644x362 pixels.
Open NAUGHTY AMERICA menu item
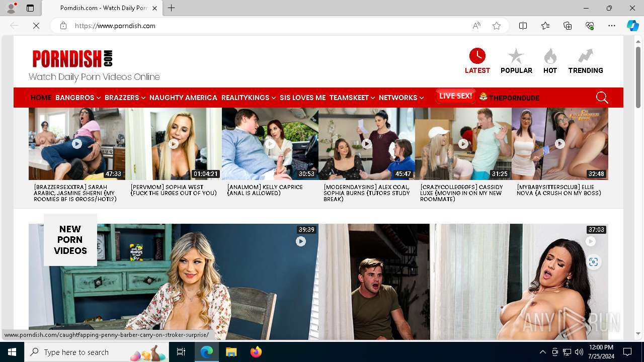pyautogui.click(x=183, y=98)
